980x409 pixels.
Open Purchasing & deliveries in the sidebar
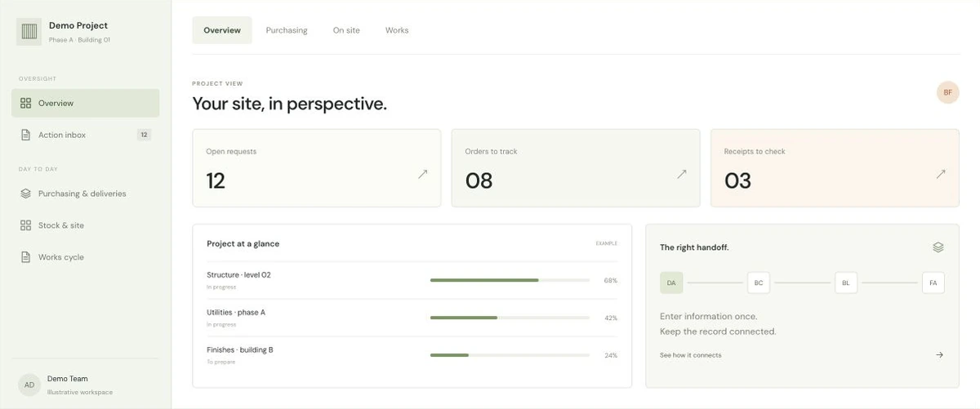point(85,193)
